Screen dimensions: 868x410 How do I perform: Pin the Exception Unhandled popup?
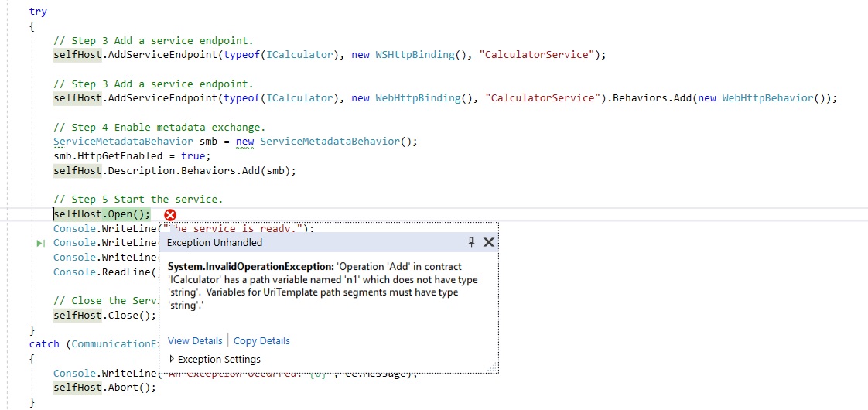[471, 242]
